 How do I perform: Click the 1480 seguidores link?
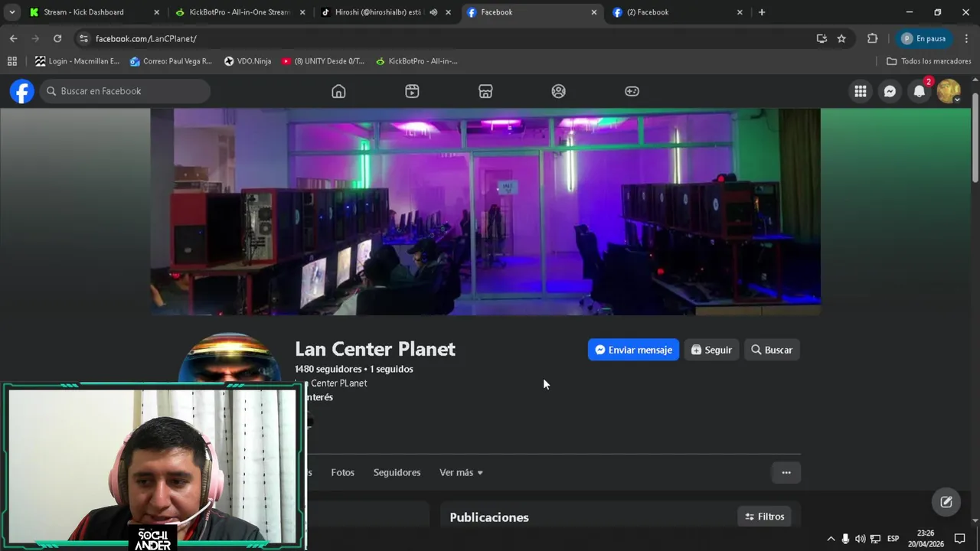pyautogui.click(x=328, y=369)
